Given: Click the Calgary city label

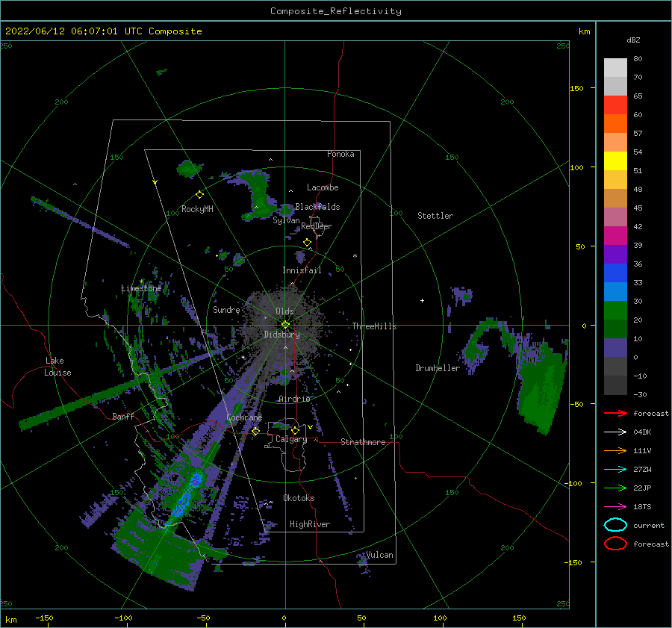Looking at the screenshot, I should tap(291, 439).
